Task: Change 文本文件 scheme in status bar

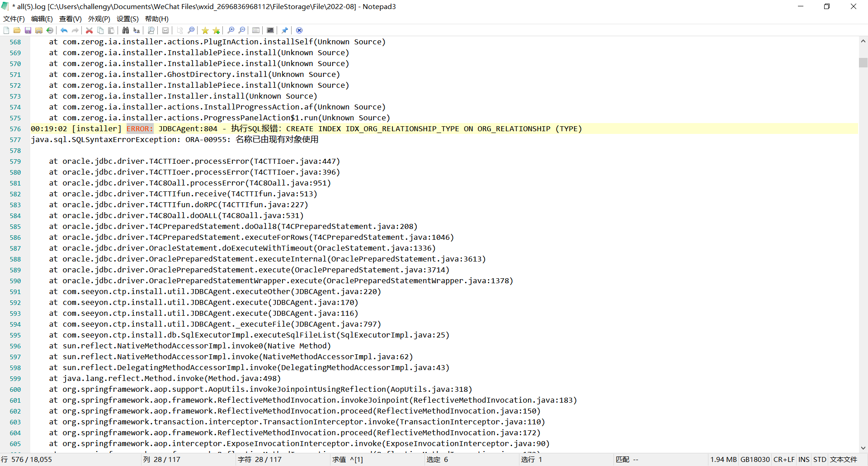Action: (x=844, y=460)
